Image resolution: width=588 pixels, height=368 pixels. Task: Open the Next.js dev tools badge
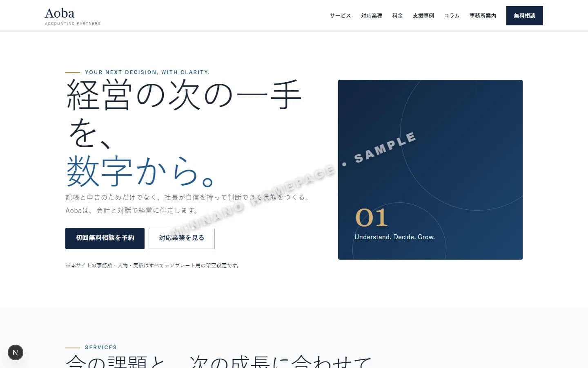16,352
